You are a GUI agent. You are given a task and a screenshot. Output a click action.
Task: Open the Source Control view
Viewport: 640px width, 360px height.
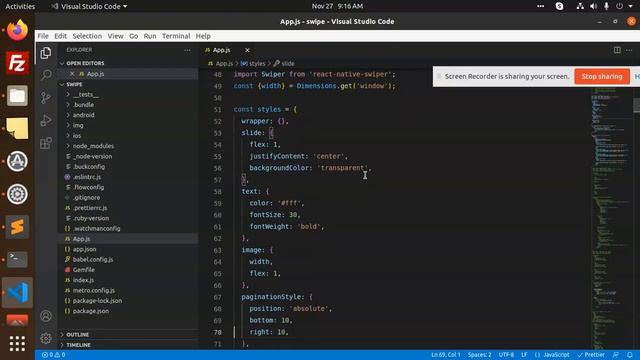point(46,98)
